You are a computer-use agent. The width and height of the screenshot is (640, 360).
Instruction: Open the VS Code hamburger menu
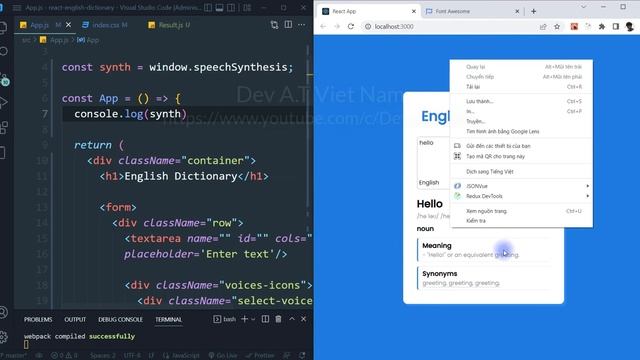tap(17, 8)
